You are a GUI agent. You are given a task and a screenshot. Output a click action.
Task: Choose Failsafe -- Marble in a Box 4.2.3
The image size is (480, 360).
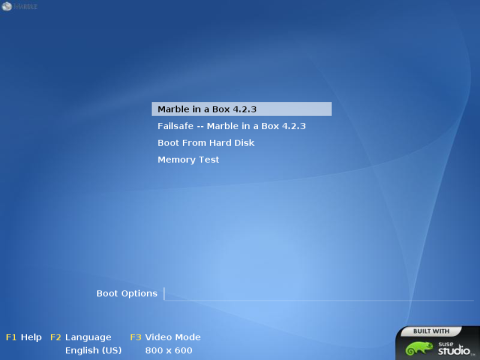click(x=231, y=126)
